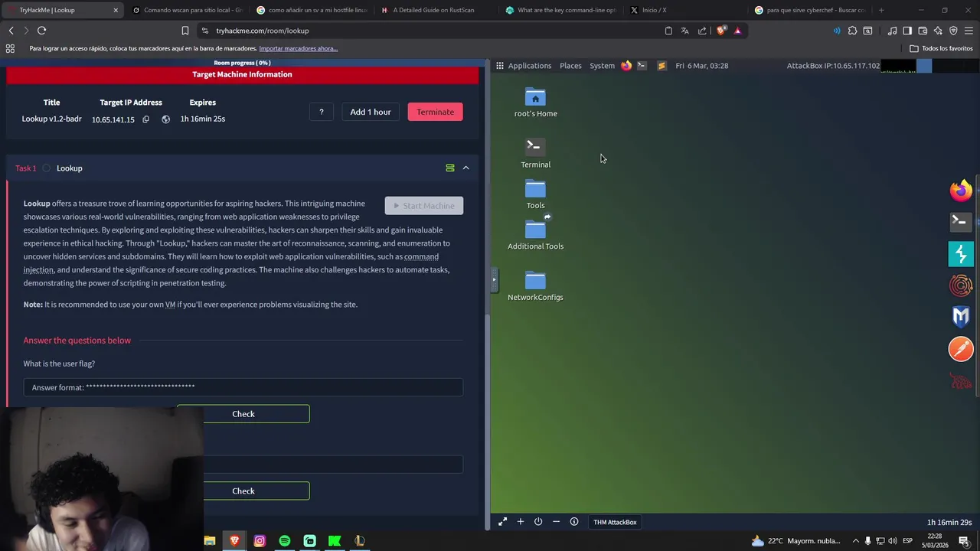Open the red bull icon in dock
This screenshot has height=551, width=980.
click(961, 380)
